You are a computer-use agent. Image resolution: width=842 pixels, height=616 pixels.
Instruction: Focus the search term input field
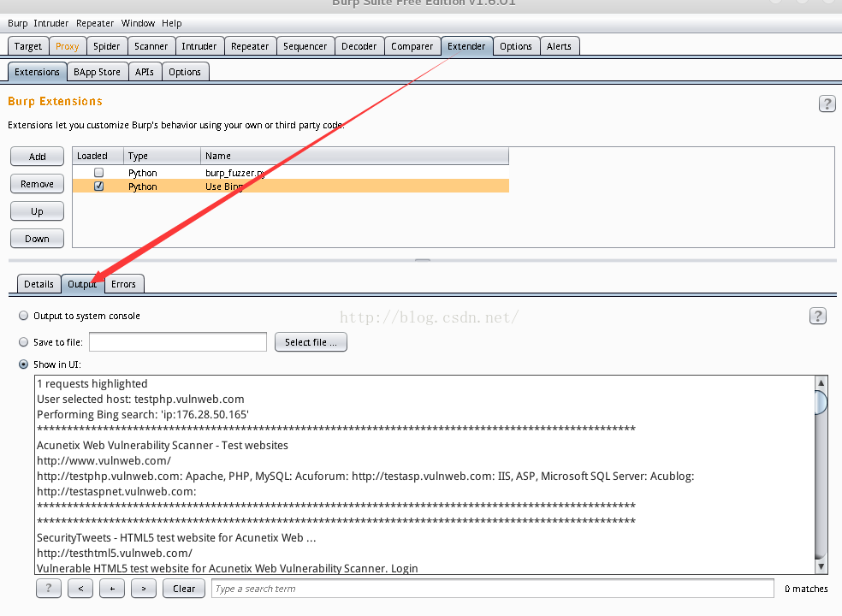coord(492,588)
